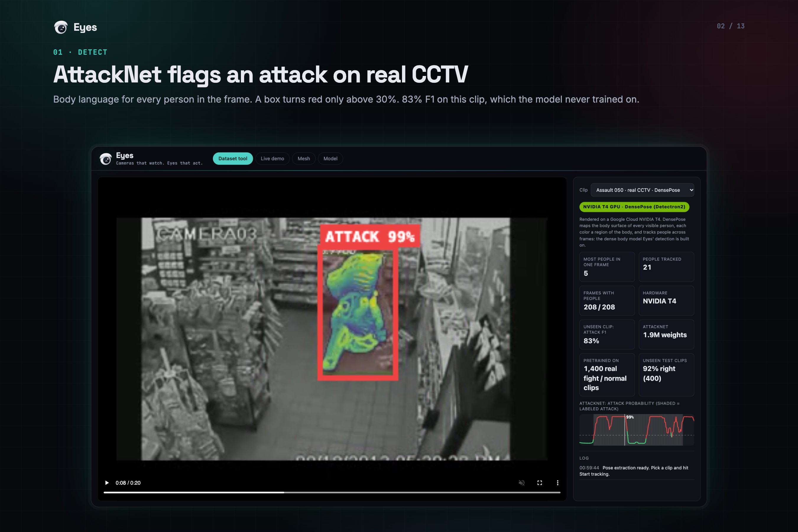Click the Hardware NVIDIA T4 card

click(x=666, y=301)
